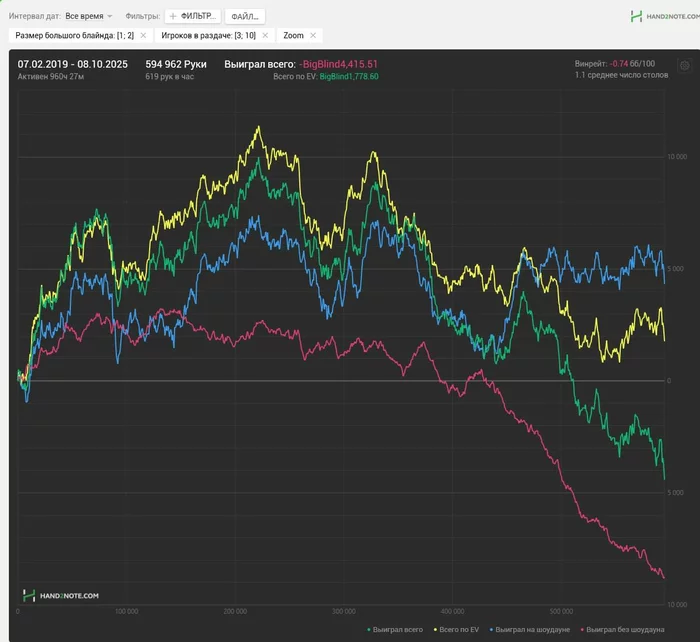Click the "594 962 Руки" hand count
Viewport: 700px width, 642px height.
pyautogui.click(x=176, y=64)
